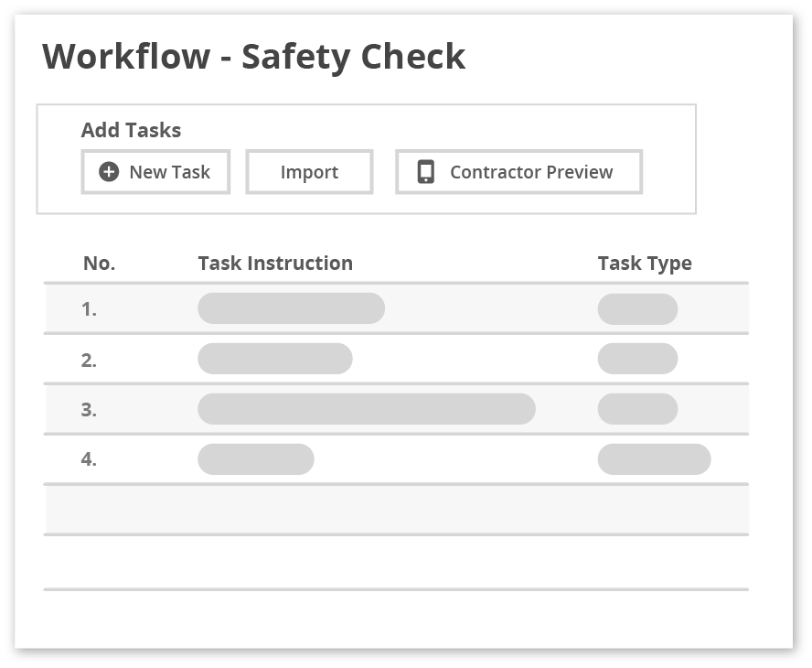Click task type placeholder in row 1

pyautogui.click(x=637, y=309)
